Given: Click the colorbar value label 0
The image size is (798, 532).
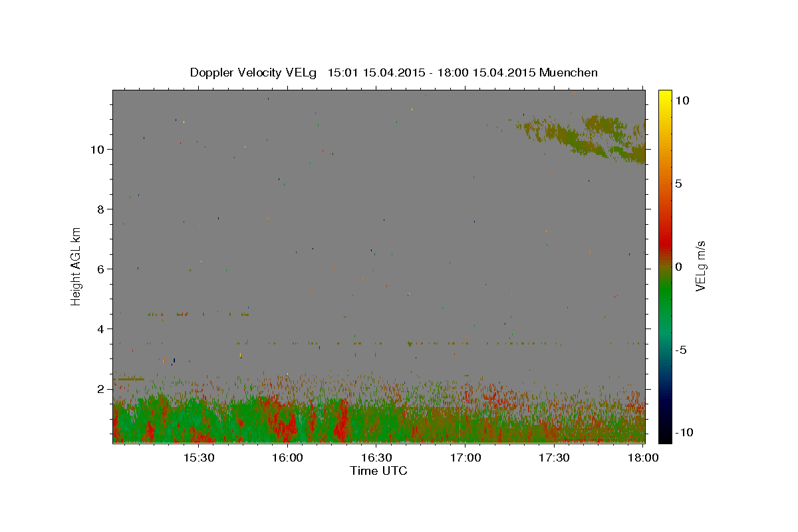Looking at the screenshot, I should (678, 267).
